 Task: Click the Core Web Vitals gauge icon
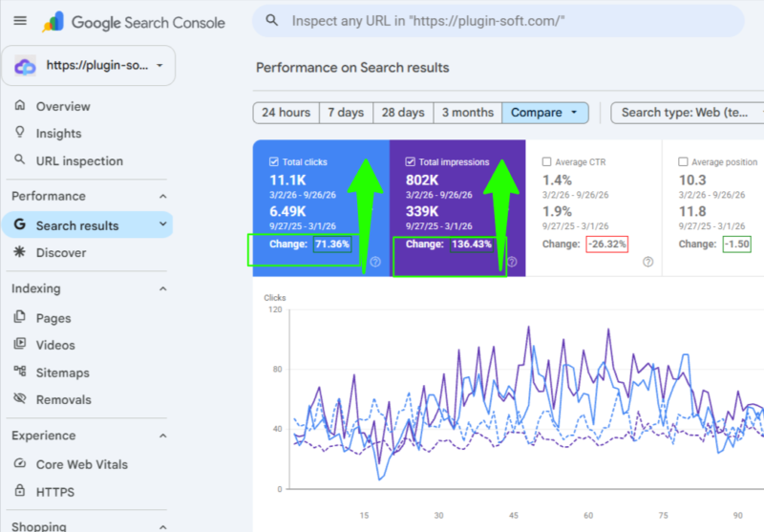click(x=19, y=463)
